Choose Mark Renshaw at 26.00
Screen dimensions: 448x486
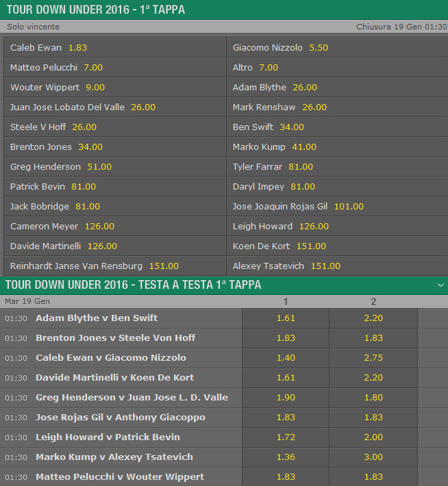pos(337,107)
